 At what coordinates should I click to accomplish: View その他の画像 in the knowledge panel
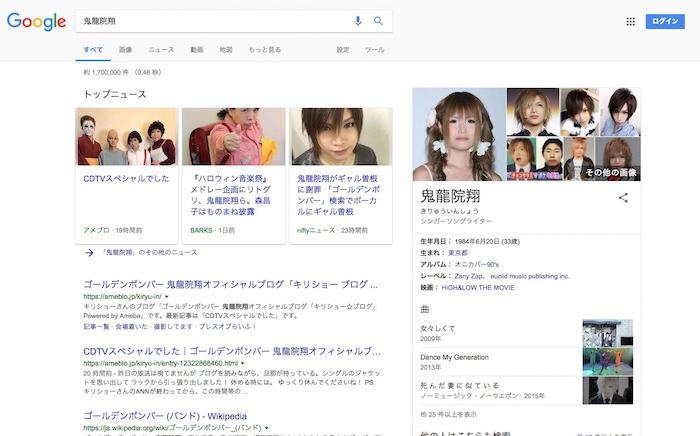click(x=610, y=172)
